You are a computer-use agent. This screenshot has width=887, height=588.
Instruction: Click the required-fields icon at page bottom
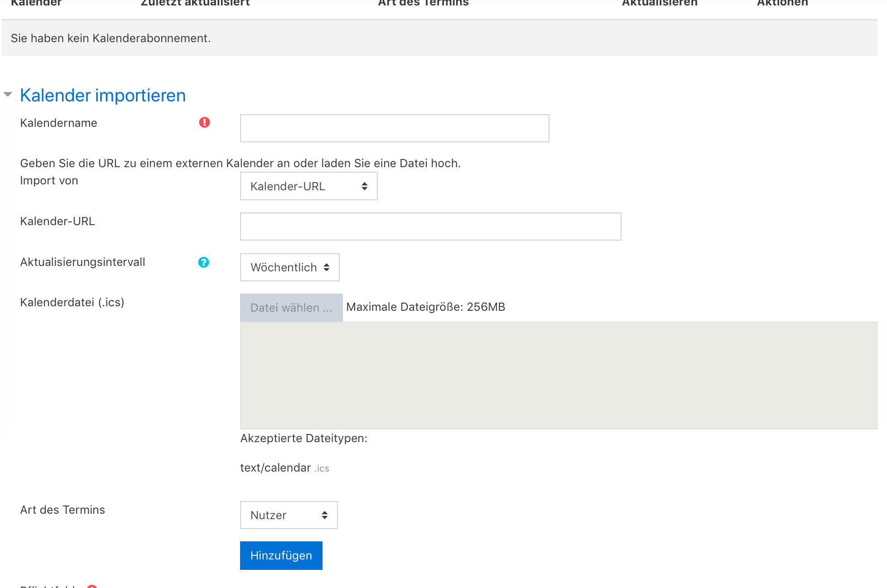(x=92, y=586)
